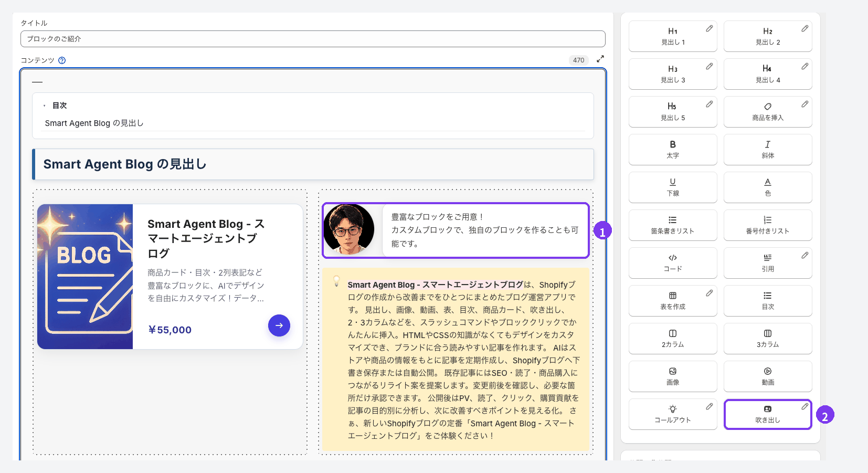This screenshot has width=868, height=473.
Task: Edit the 見出し 5 block style pencil
Action: tap(710, 104)
